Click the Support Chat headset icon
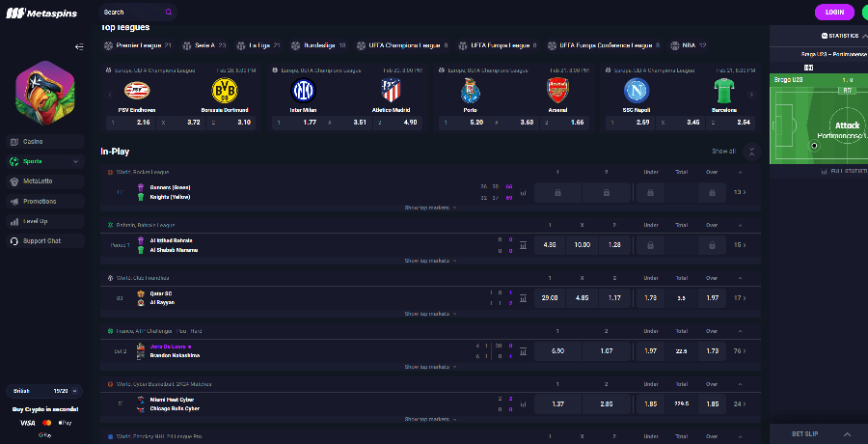Image resolution: width=868 pixels, height=444 pixels. 14,240
